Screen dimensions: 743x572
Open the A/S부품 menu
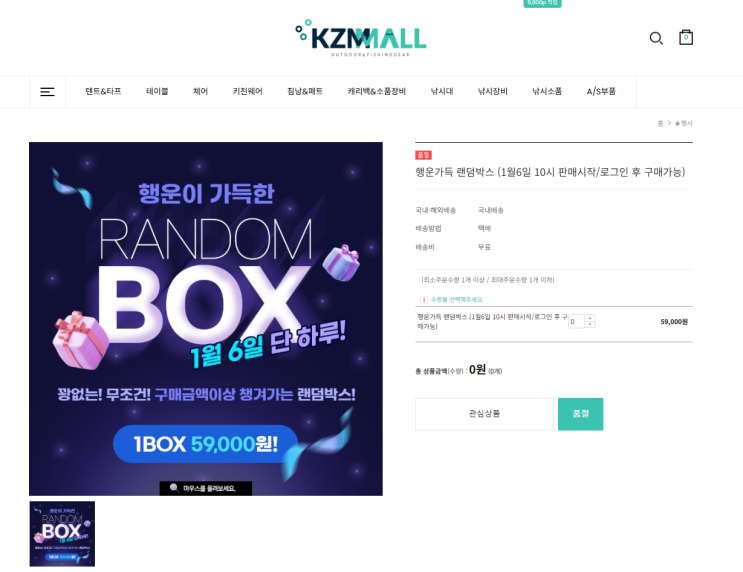[601, 91]
